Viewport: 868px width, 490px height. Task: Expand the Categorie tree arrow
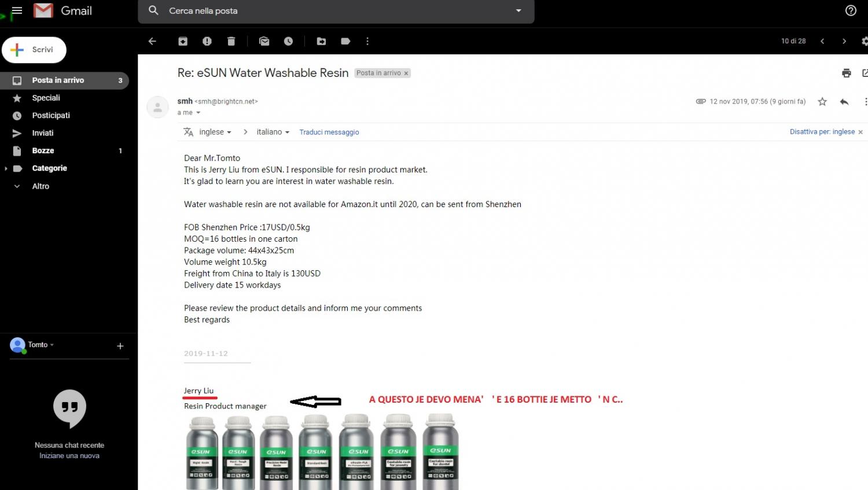(6, 168)
